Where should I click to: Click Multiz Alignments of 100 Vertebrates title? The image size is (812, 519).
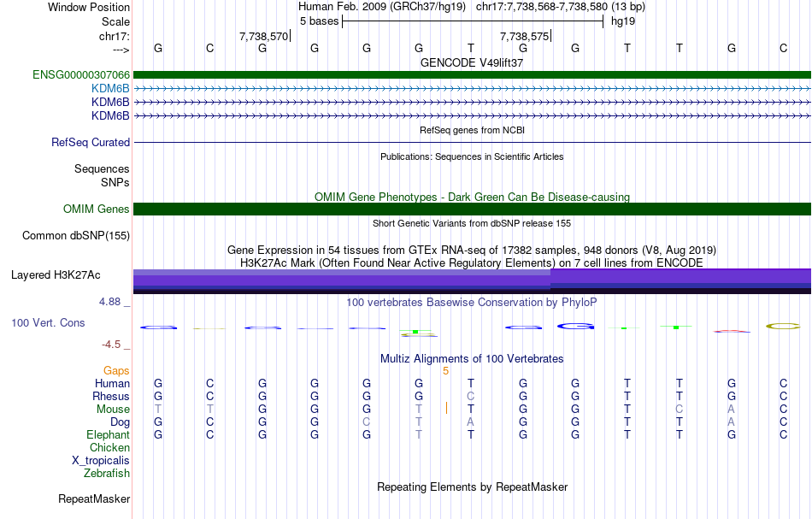[x=472, y=359]
